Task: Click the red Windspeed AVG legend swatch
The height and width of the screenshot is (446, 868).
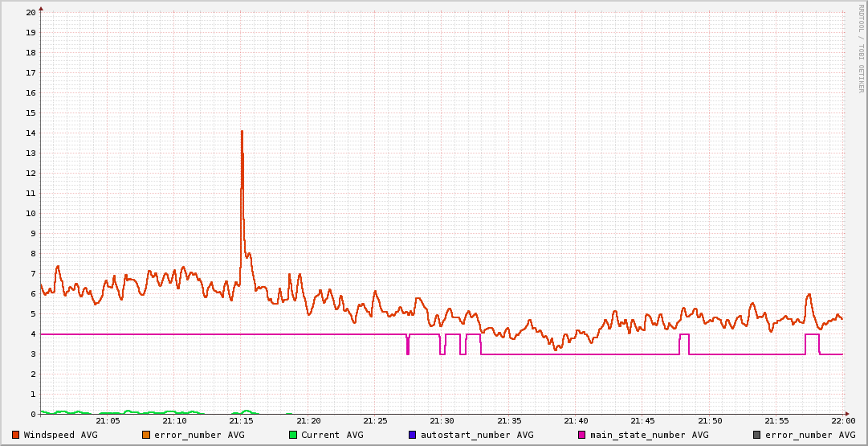Action: (x=15, y=435)
